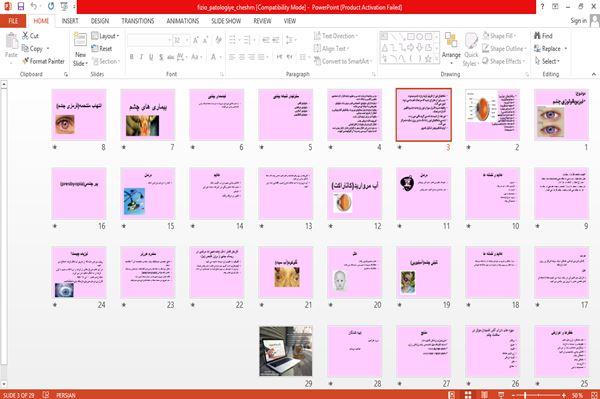Open the Select dropdown

point(547,61)
